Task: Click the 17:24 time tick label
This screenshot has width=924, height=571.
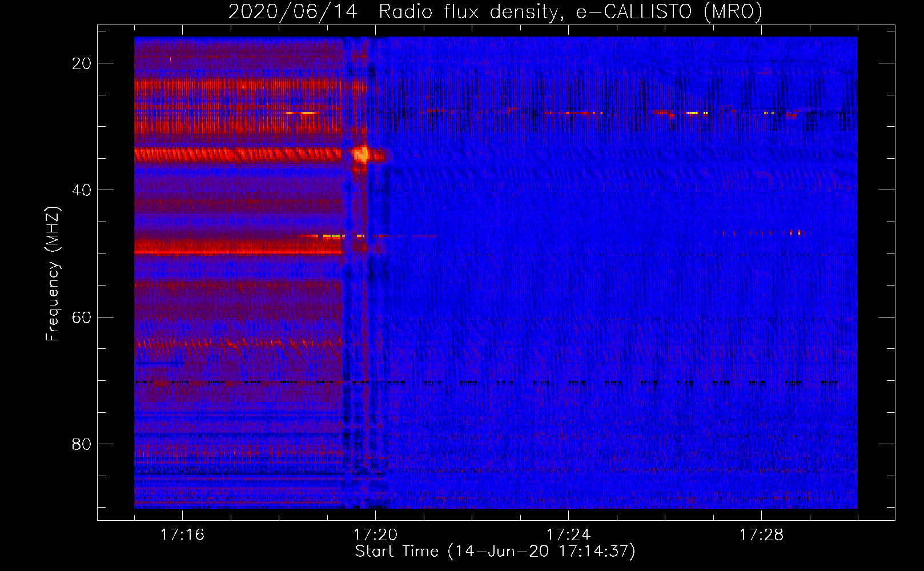Action: click(x=568, y=534)
